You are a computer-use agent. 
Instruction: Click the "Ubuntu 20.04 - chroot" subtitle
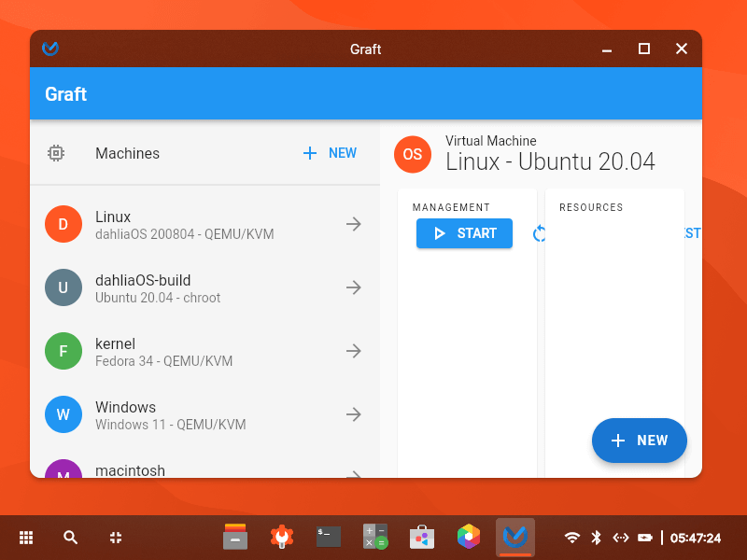click(158, 298)
